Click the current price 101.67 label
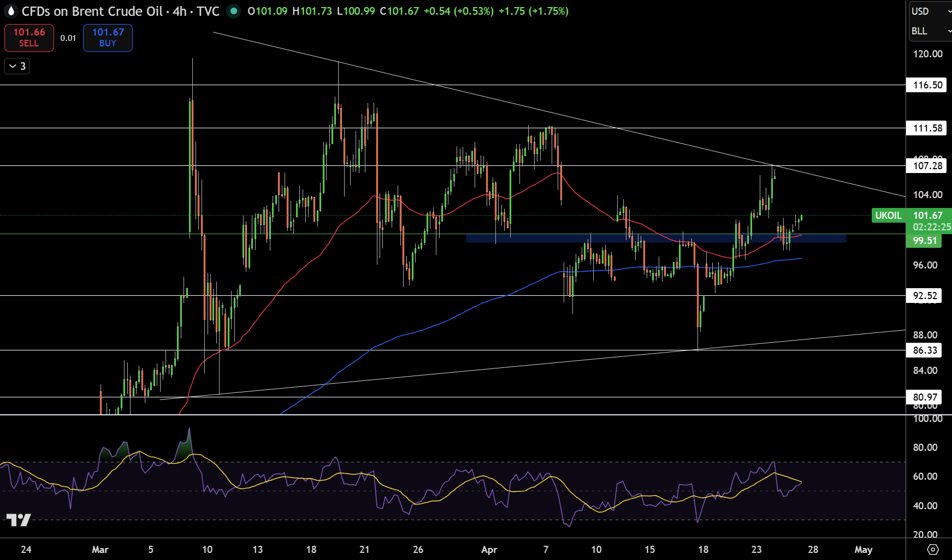This screenshot has height=560, width=952. pos(928,216)
